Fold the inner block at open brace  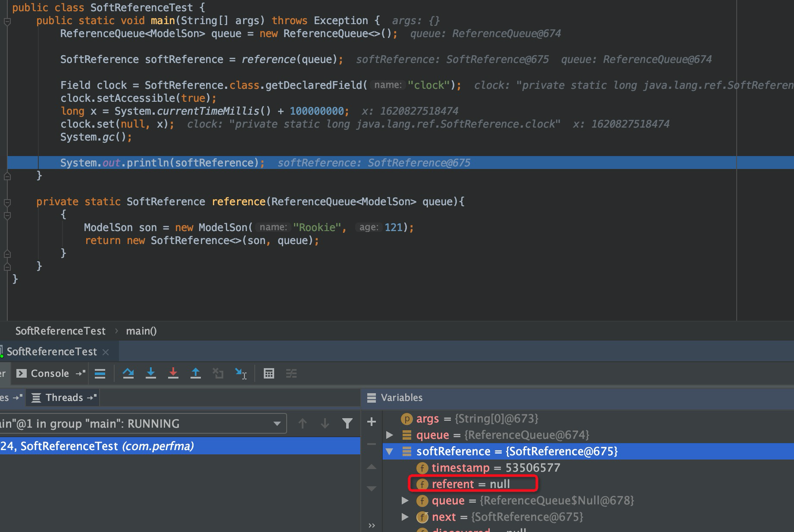[7, 215]
